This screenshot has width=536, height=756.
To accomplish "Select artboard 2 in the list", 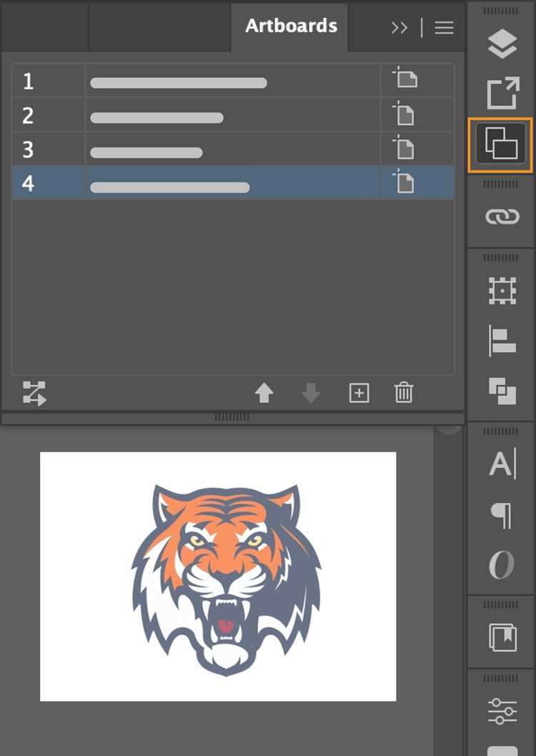I will (232, 116).
